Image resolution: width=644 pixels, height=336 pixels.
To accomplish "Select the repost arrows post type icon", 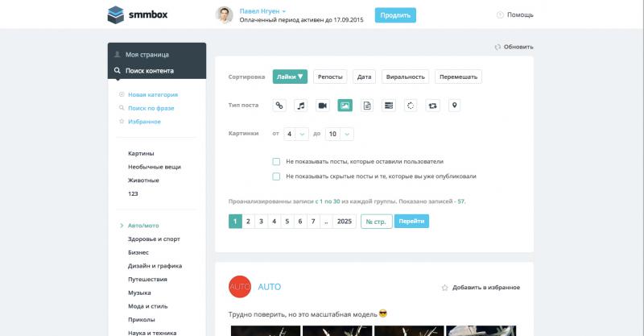I will (x=432, y=106).
